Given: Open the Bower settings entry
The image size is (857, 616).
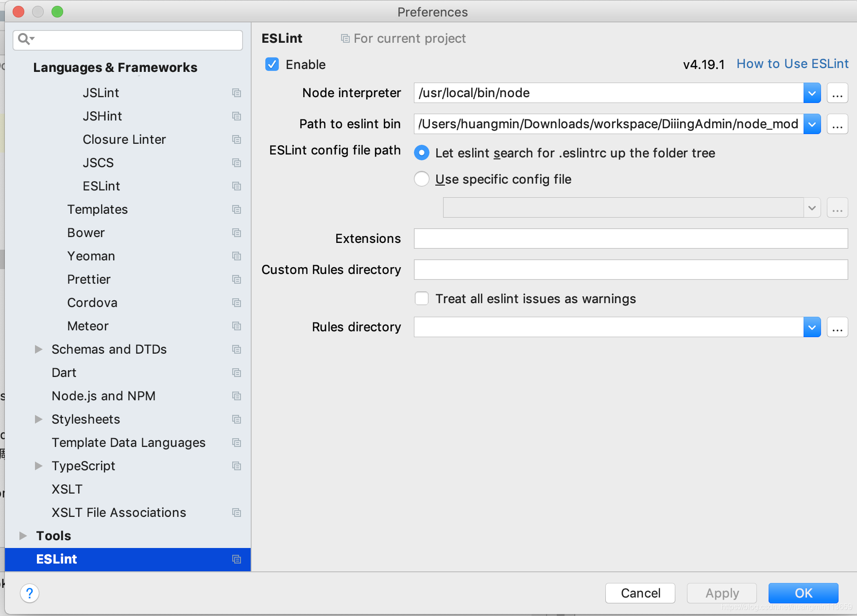Looking at the screenshot, I should 86,233.
